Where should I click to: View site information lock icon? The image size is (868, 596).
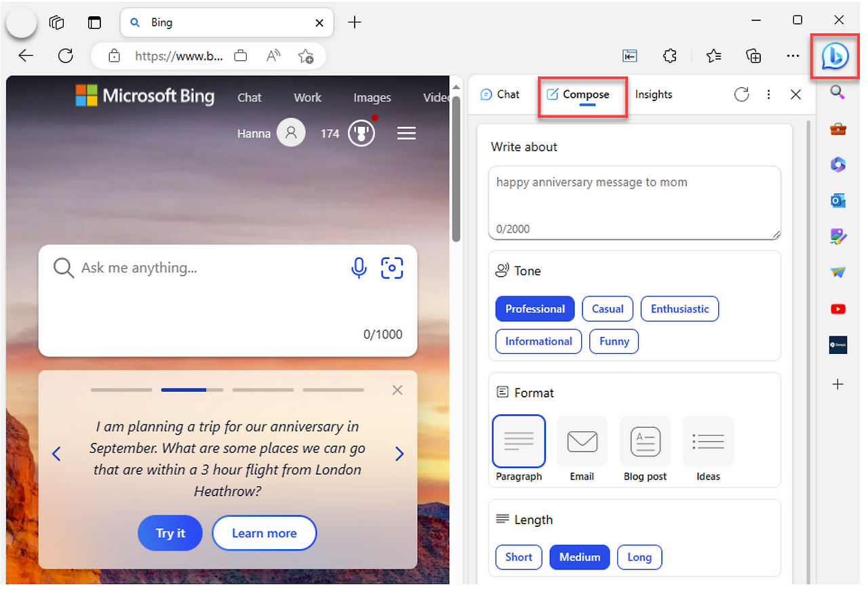[114, 56]
